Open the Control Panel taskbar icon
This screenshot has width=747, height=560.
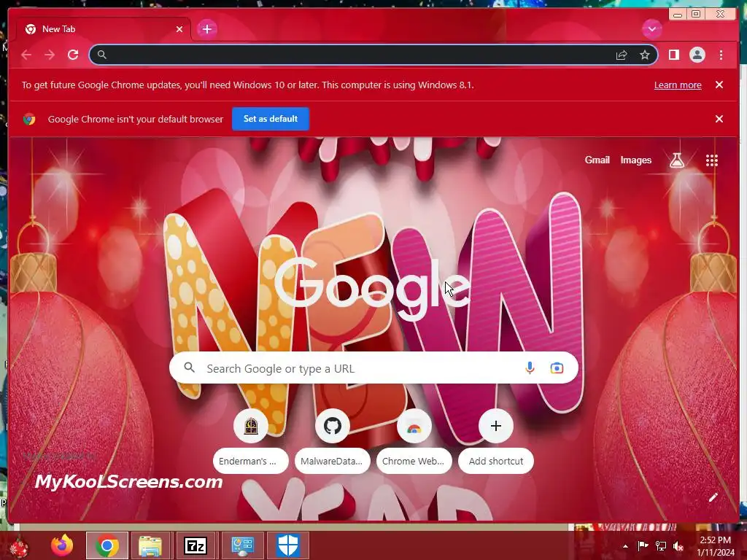(x=242, y=545)
